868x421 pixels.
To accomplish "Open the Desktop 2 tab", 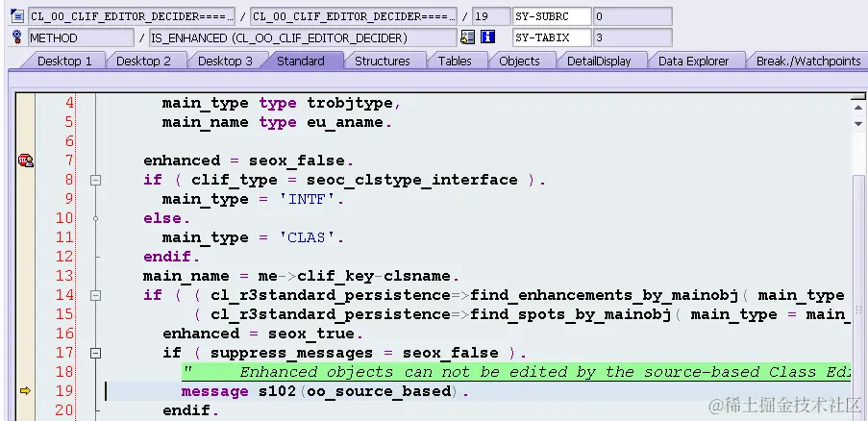I will pyautogui.click(x=143, y=61).
